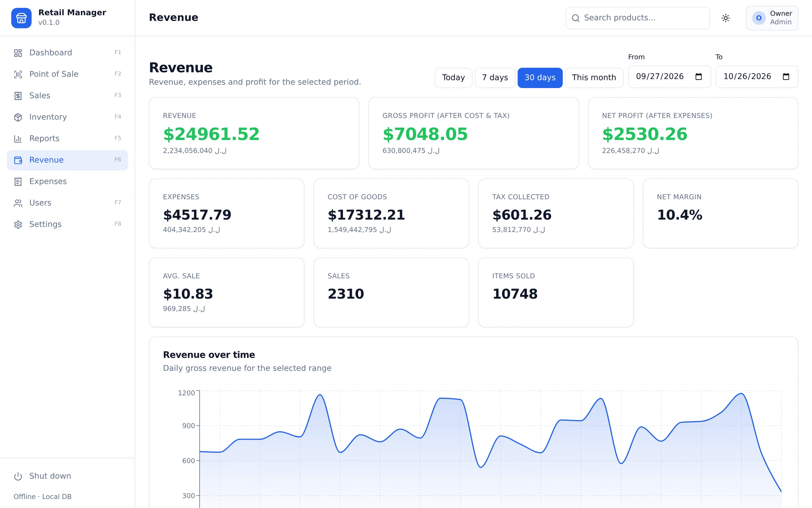Click the average sale value $10.83
Viewport: 812px width, 508px height.
pyautogui.click(x=188, y=294)
